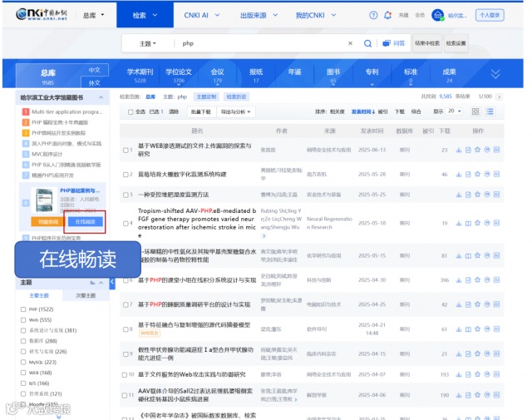The width and height of the screenshot is (532, 420).
Task: Tick the select-all checkbox
Action: click(131, 112)
